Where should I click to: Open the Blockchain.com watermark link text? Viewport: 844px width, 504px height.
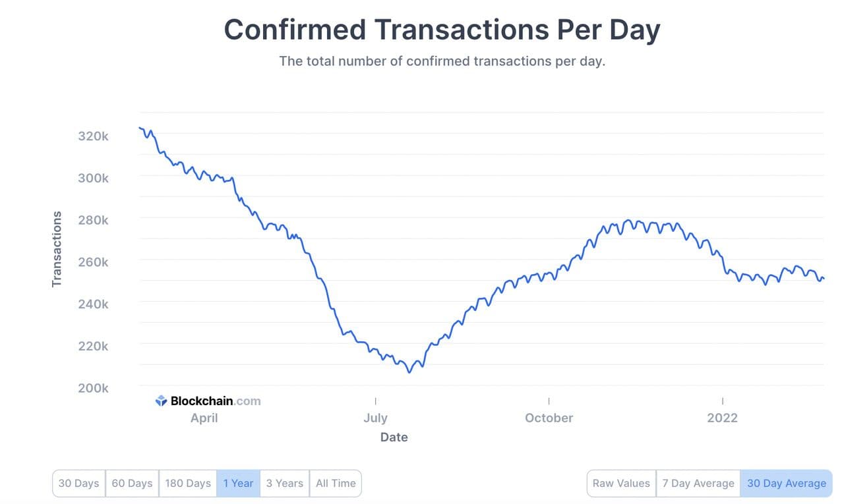[x=216, y=401]
